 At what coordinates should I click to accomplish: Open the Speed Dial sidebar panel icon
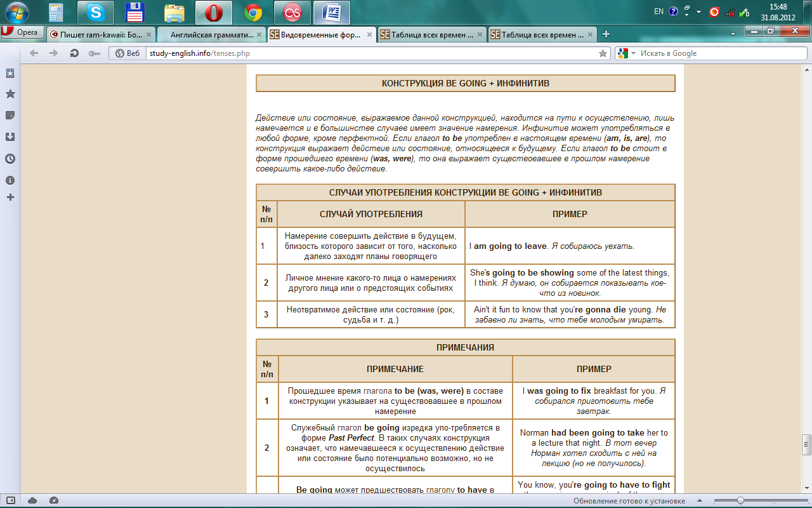coord(10,73)
